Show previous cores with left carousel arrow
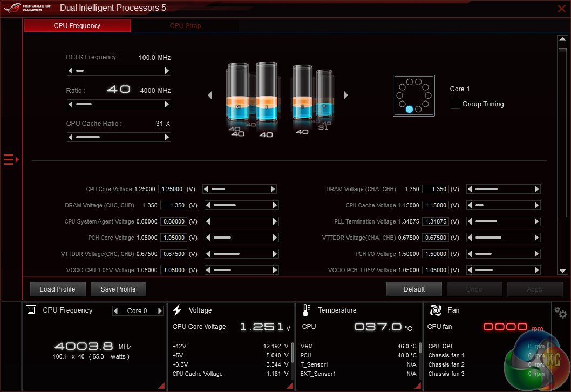 pyautogui.click(x=210, y=96)
